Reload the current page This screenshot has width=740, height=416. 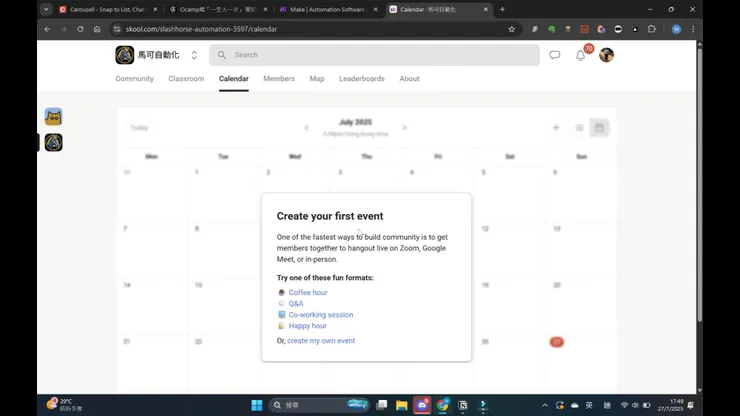[80, 29]
